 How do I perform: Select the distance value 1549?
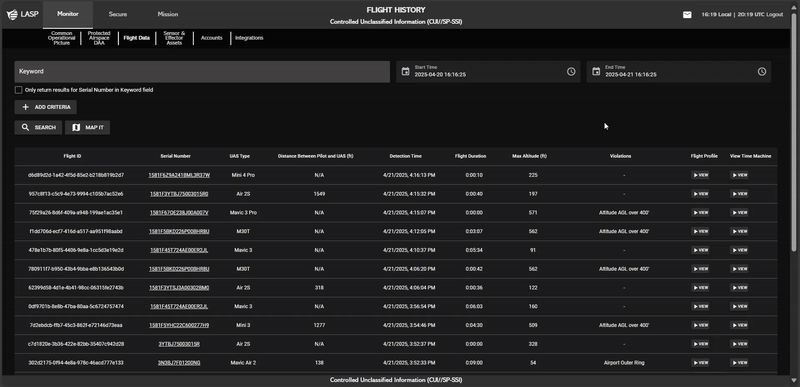coord(319,194)
